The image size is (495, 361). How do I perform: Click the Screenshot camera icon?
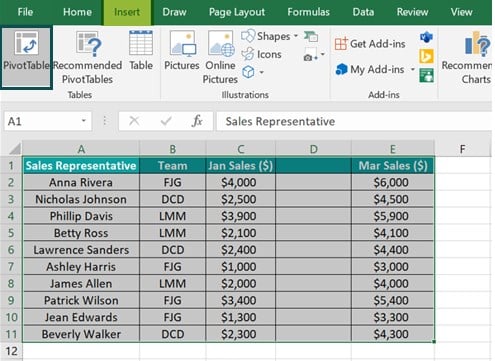(x=309, y=55)
